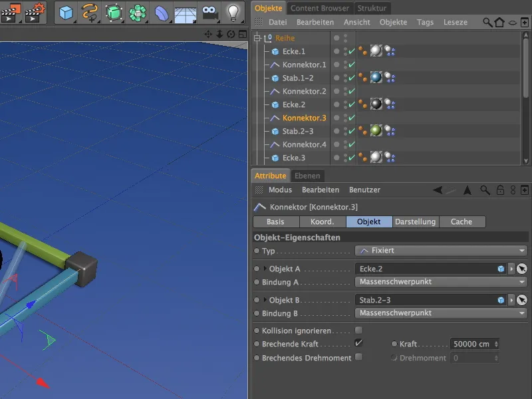
Task: Switch to the Ebenen tab
Action: pos(307,176)
